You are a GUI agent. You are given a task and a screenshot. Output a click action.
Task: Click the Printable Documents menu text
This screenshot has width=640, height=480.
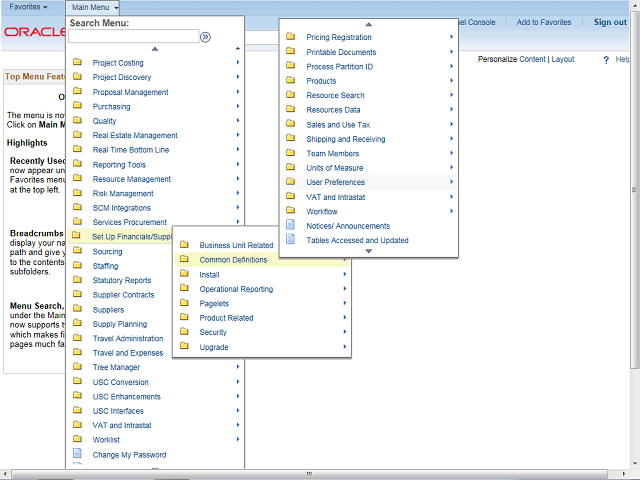pyautogui.click(x=341, y=52)
